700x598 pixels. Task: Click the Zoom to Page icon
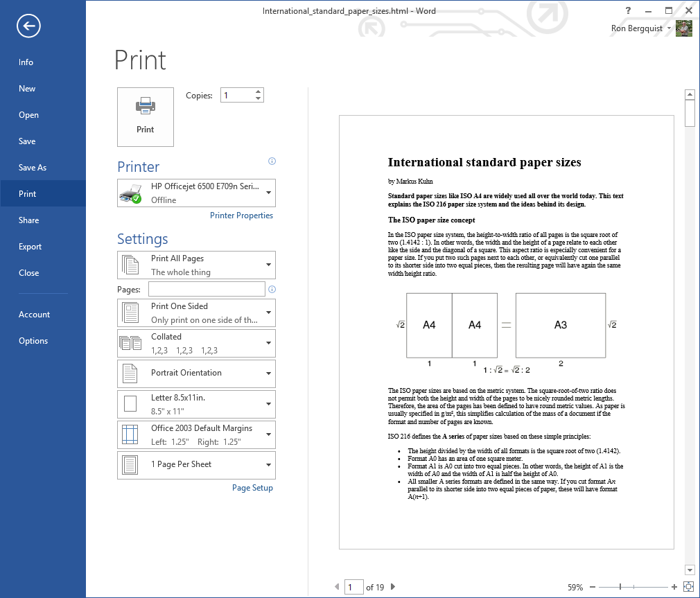[688, 587]
